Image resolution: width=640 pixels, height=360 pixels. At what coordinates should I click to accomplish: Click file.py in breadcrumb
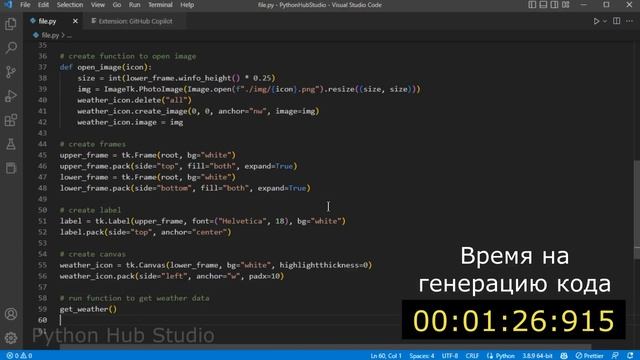(x=50, y=36)
